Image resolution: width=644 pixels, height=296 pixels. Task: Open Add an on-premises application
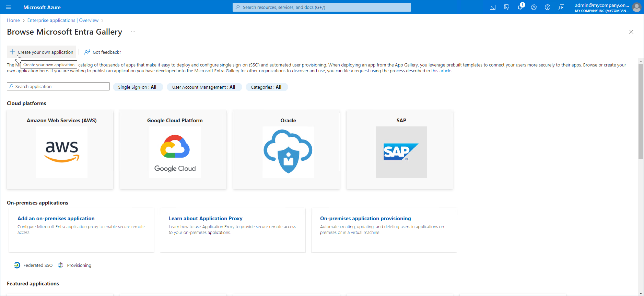tap(56, 219)
